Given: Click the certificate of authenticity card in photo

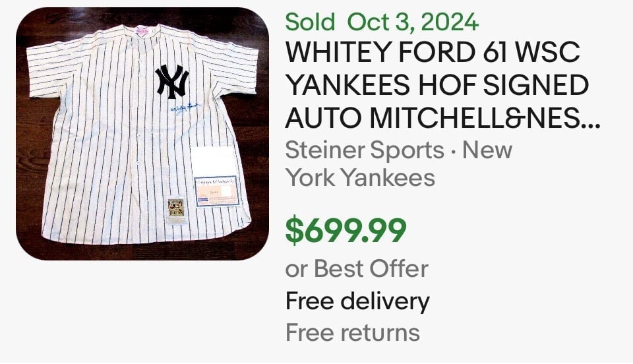Looking at the screenshot, I should tap(216, 191).
